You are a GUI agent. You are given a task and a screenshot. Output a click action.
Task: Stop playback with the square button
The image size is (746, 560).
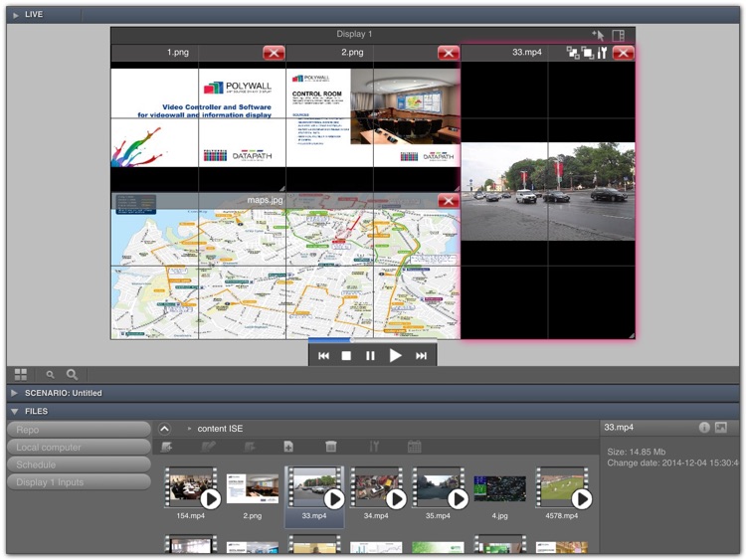point(346,355)
